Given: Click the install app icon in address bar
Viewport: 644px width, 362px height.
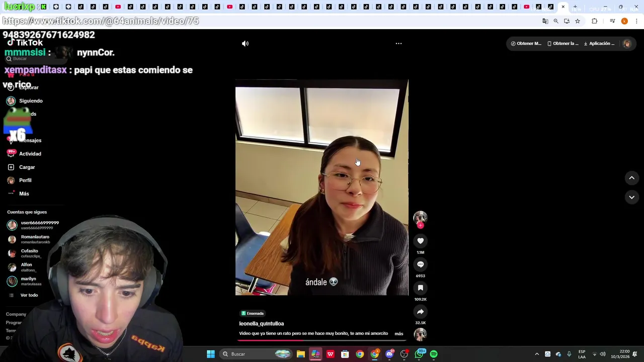Looking at the screenshot, I should tap(567, 21).
